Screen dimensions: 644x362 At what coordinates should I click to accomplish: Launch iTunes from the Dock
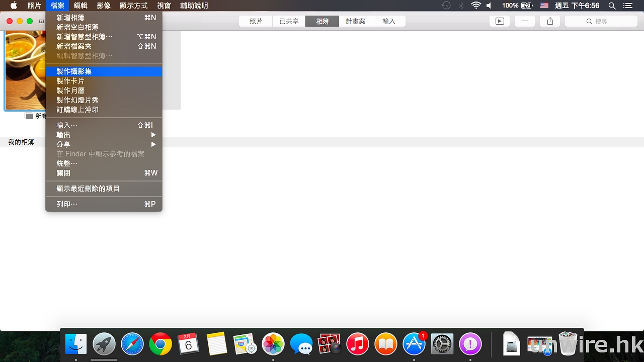358,344
